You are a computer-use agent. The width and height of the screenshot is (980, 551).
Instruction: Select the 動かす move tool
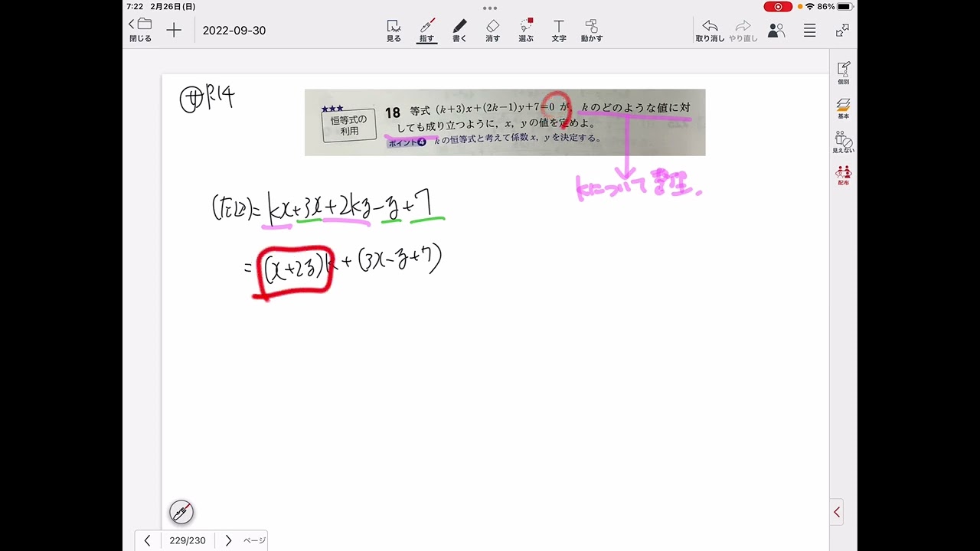(591, 31)
